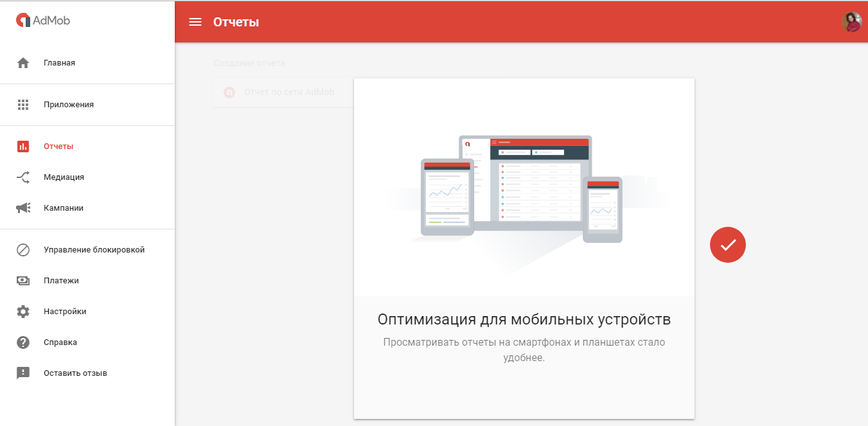This screenshot has width=868, height=426.
Task: Select the home icon next to Главная
Action: coord(24,62)
